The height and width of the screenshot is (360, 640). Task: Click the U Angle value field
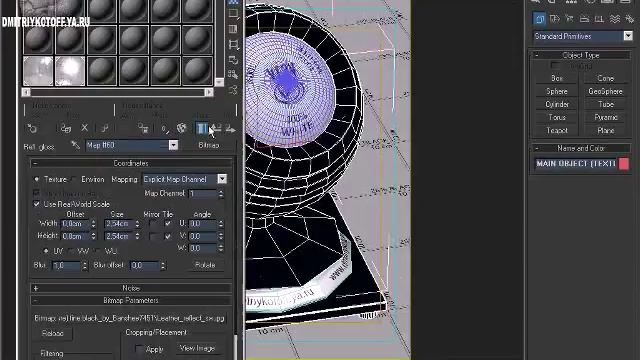coord(203,224)
